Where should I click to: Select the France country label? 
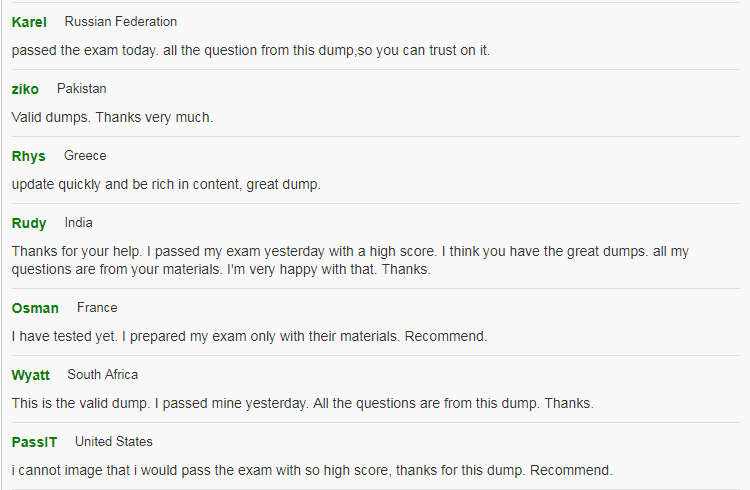point(97,308)
